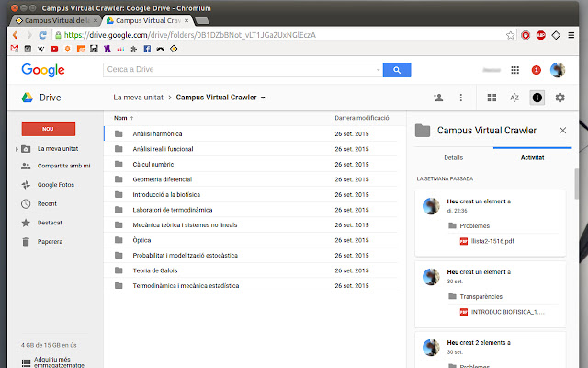
Task: Open Drive settings gear
Action: [x=560, y=98]
